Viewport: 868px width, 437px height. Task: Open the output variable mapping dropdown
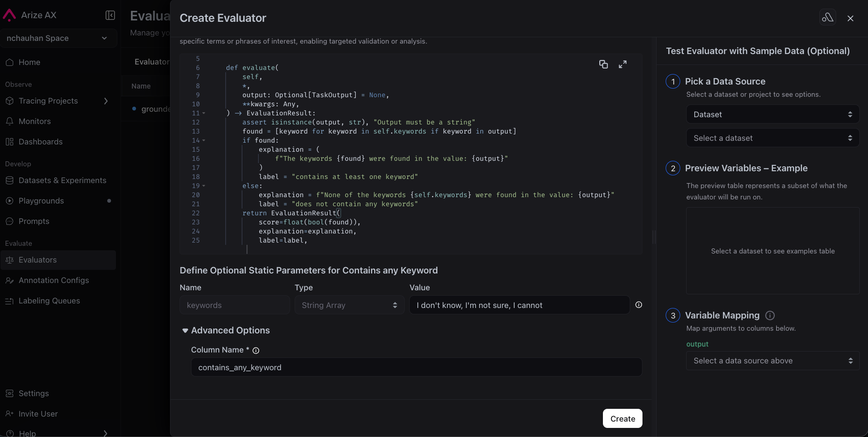(772, 361)
